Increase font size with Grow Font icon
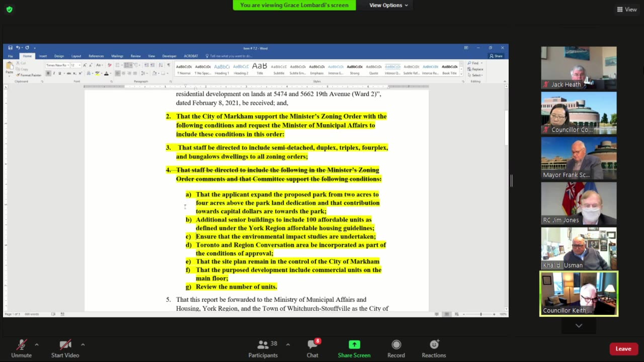The width and height of the screenshot is (644, 362). point(85,65)
